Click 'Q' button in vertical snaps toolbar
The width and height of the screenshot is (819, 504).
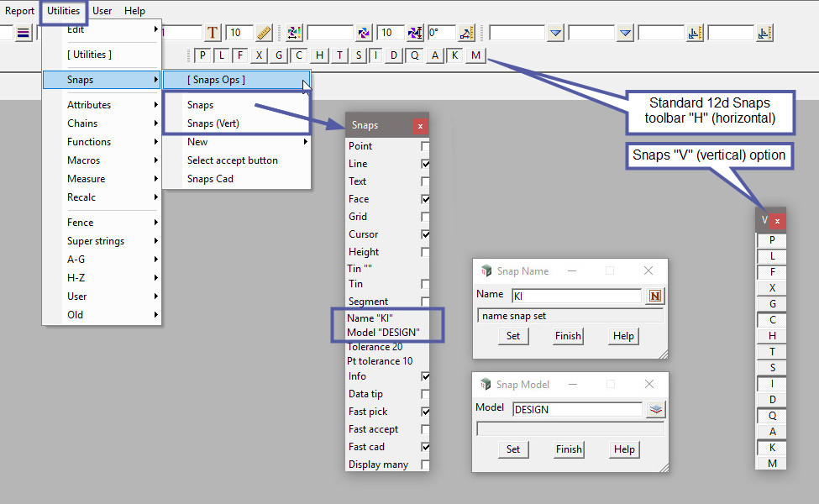pos(772,415)
